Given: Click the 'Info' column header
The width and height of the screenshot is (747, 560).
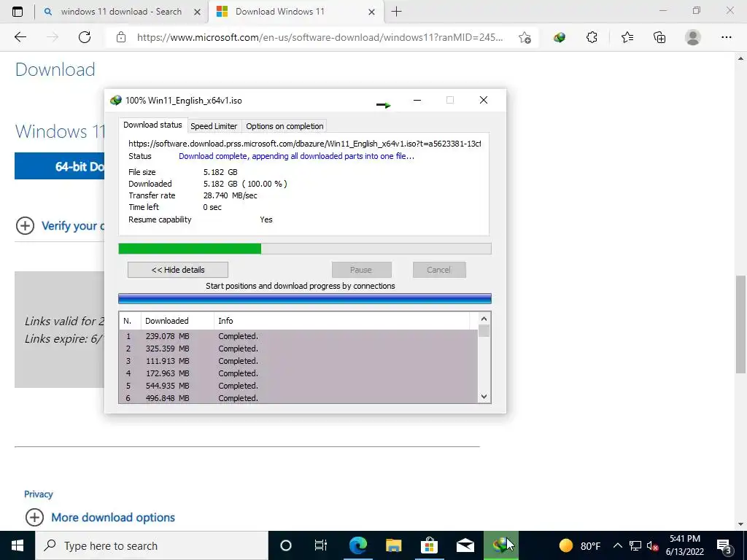Looking at the screenshot, I should click(342, 321).
